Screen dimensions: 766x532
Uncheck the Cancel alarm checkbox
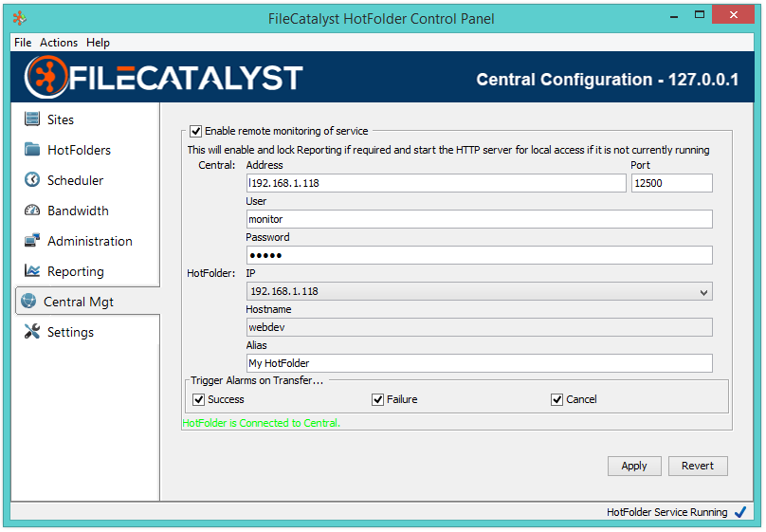(x=556, y=399)
